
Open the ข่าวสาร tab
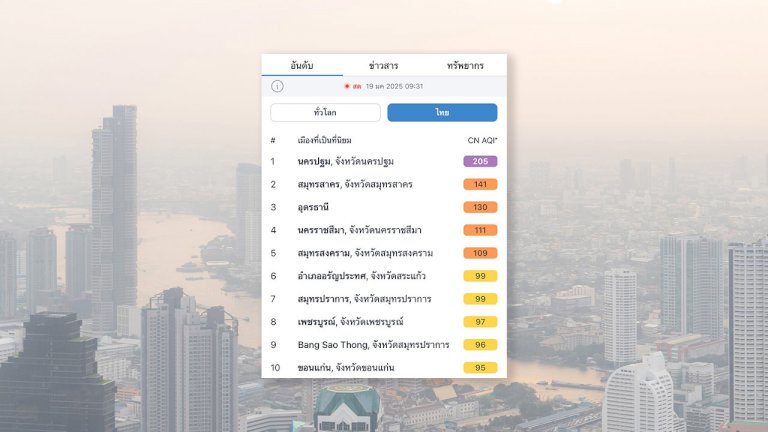coord(384,66)
